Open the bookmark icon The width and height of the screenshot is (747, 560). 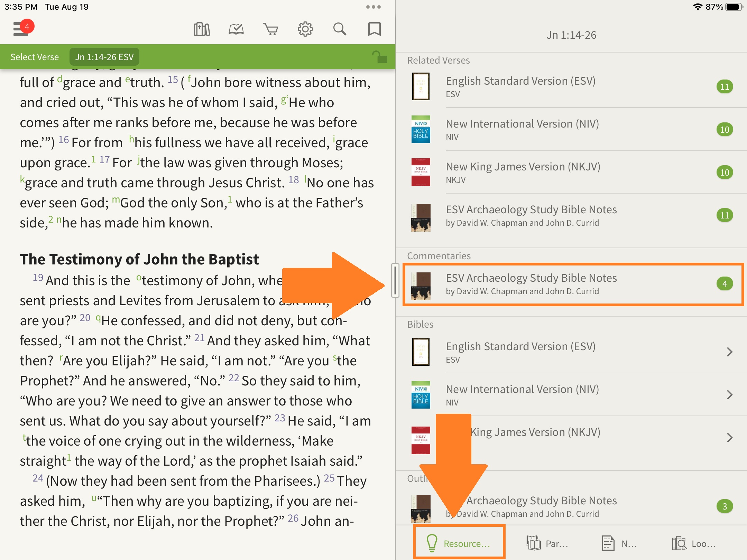click(374, 29)
